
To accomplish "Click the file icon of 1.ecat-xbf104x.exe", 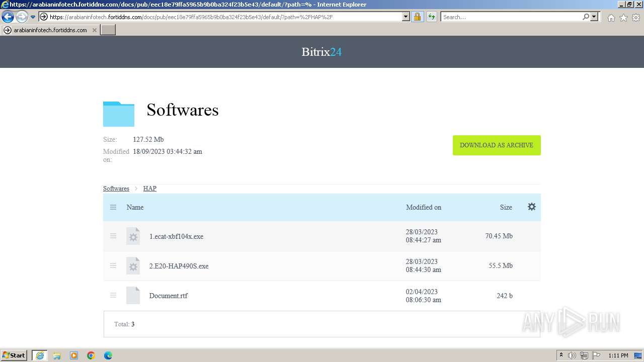I will pyautogui.click(x=133, y=236).
